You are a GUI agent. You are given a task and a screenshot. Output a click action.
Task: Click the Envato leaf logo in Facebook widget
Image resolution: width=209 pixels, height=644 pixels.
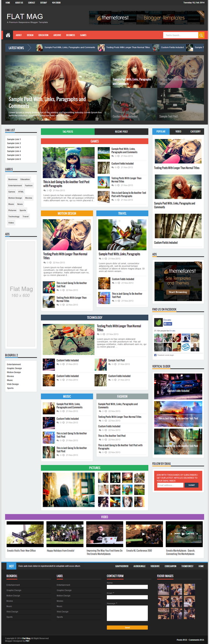pyautogui.click(x=158, y=322)
